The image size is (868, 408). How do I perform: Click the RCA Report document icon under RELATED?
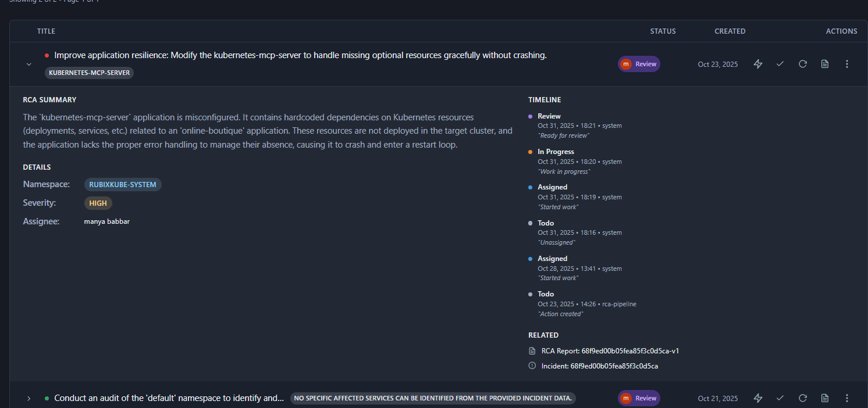pyautogui.click(x=531, y=350)
